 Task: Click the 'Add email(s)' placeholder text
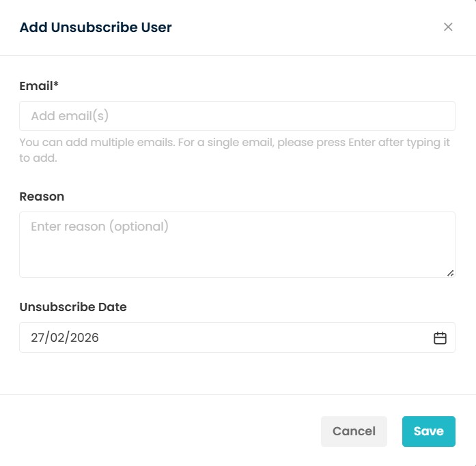coord(70,116)
